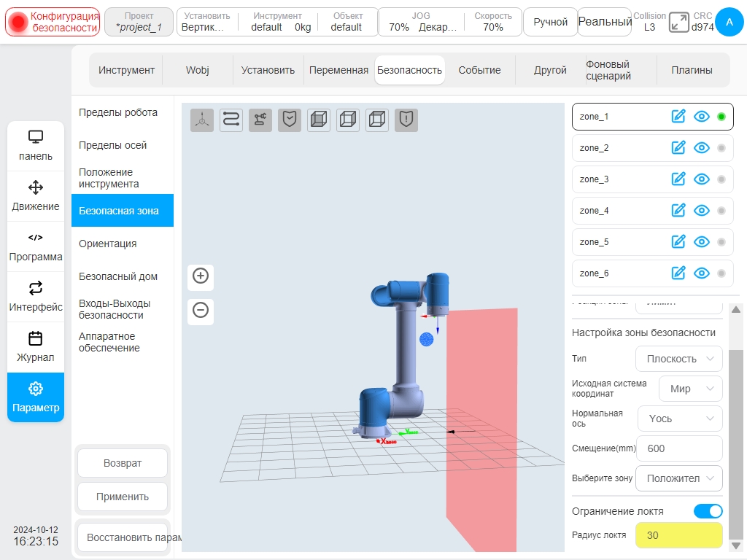Click the Радиус локтя yellow field
This screenshot has height=560, width=747.
coord(679,535)
